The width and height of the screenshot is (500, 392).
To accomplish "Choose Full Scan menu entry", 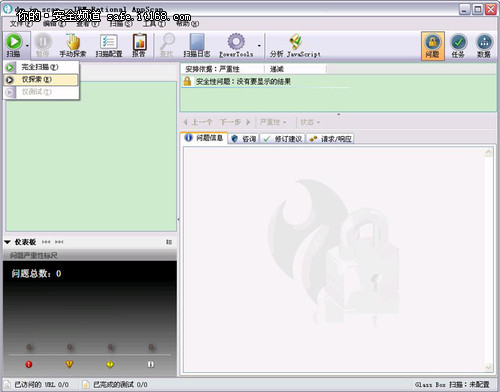I will point(41,67).
